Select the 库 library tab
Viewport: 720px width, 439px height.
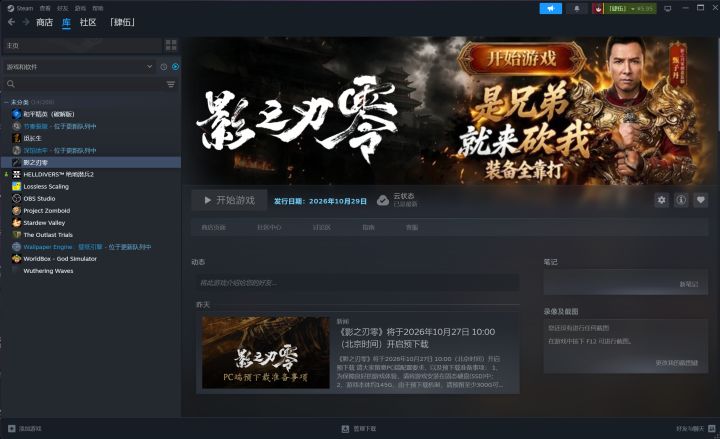(x=66, y=22)
